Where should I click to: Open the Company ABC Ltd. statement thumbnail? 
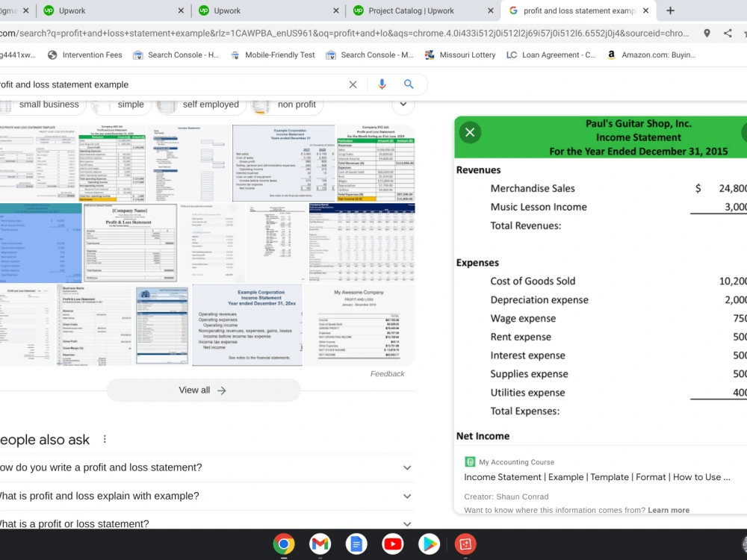pos(112,163)
